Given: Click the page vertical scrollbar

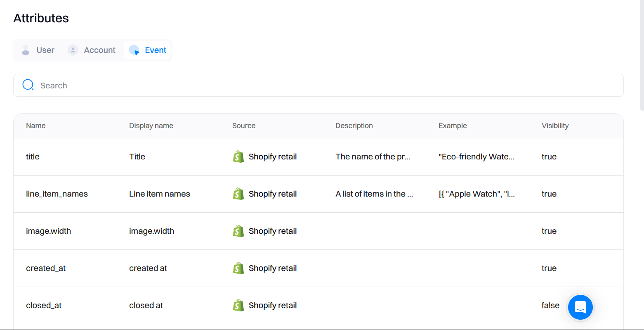Looking at the screenshot, I should (642, 55).
